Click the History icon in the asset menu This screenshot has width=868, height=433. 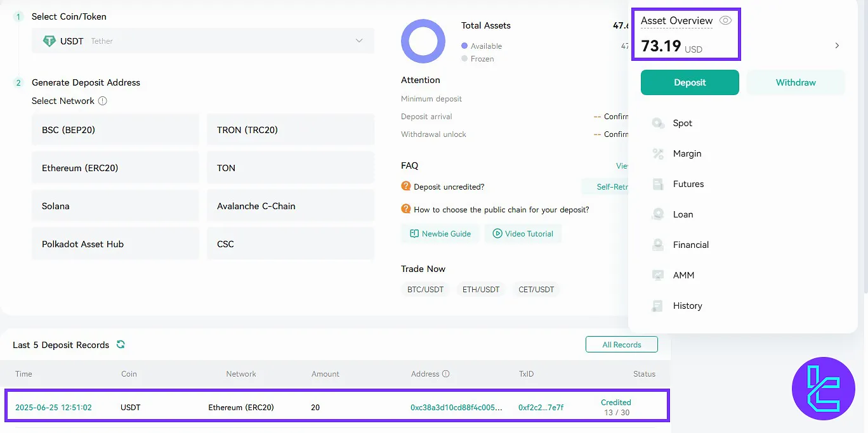pos(658,306)
